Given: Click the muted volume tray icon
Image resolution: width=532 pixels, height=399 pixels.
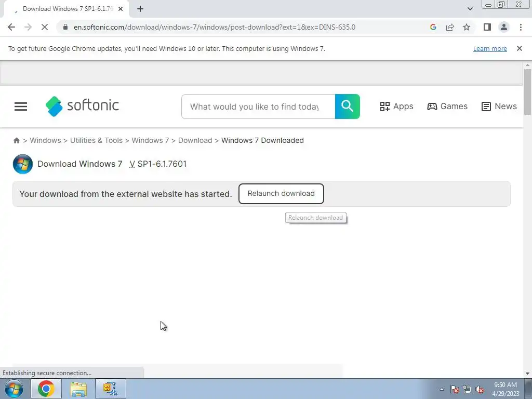Looking at the screenshot, I should click(x=480, y=389).
